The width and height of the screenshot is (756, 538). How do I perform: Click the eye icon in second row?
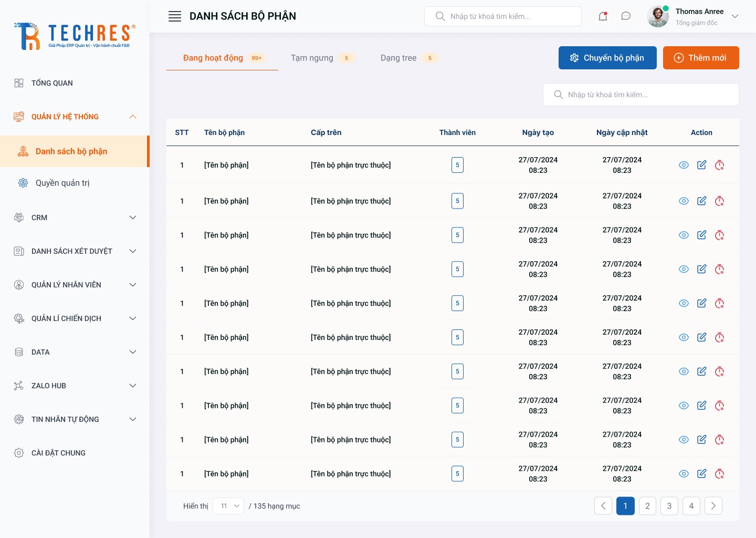(684, 201)
